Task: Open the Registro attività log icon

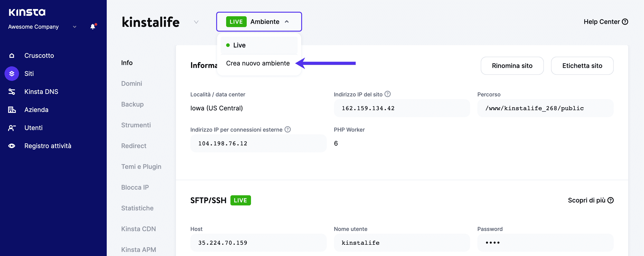Action: [12, 146]
